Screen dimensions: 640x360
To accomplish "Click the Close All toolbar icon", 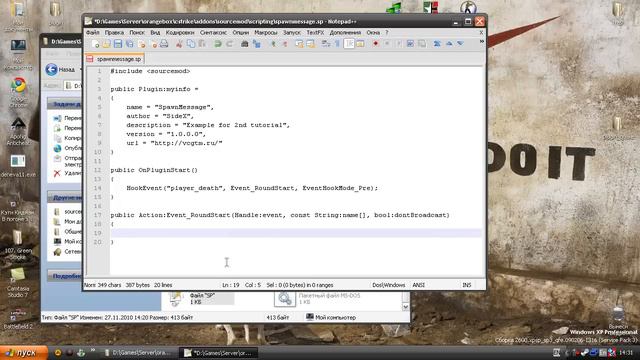I will tap(153, 44).
